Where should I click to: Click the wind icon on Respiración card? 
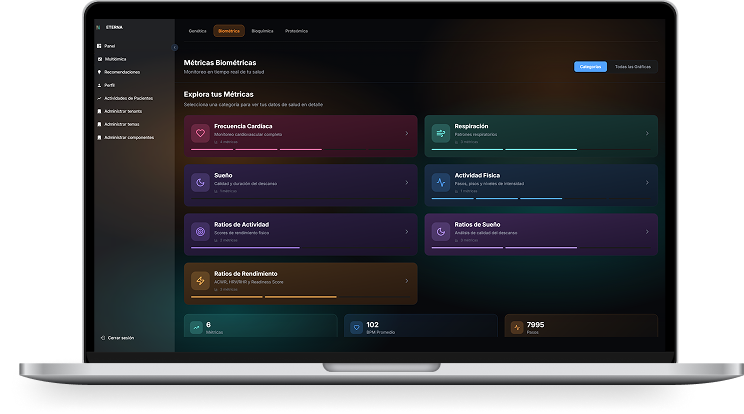pyautogui.click(x=440, y=133)
